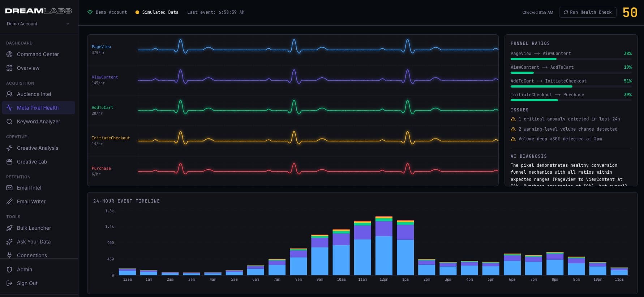This screenshot has height=297, width=644.
Task: Click the Bulk Launcher rocket icon
Action: pos(9,228)
